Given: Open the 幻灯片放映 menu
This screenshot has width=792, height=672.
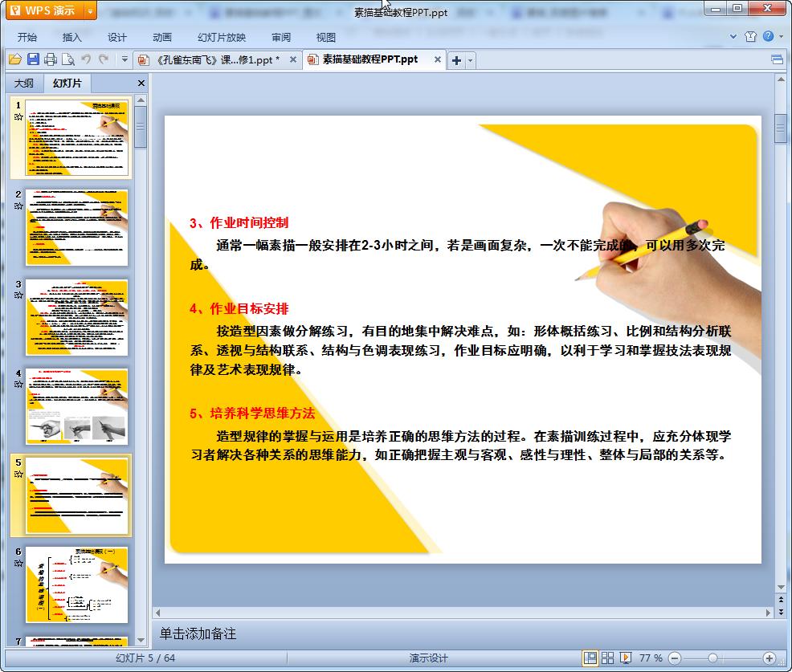Looking at the screenshot, I should pyautogui.click(x=222, y=38).
